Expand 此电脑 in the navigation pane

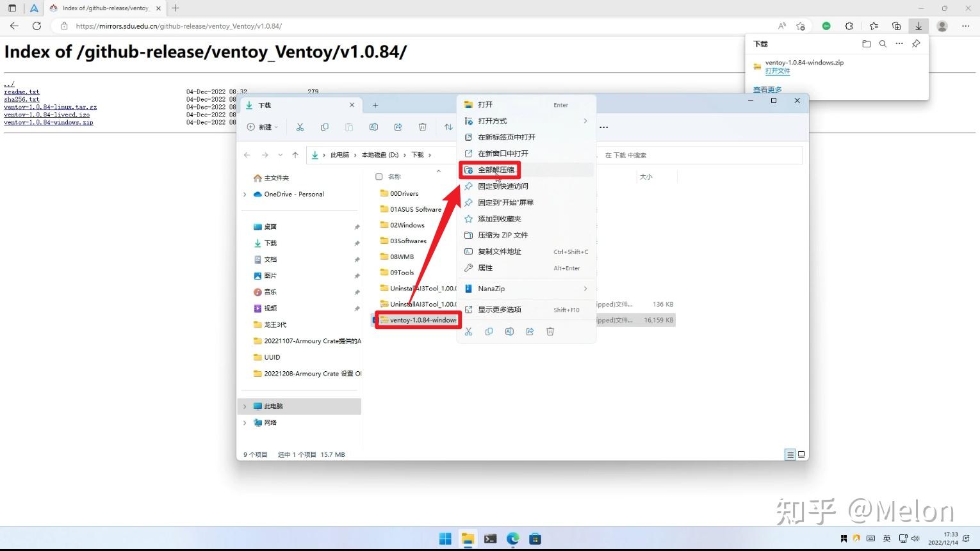[245, 406]
